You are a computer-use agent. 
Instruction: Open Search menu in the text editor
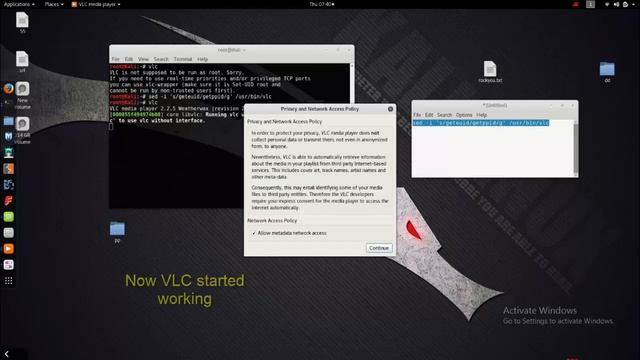coord(444,115)
